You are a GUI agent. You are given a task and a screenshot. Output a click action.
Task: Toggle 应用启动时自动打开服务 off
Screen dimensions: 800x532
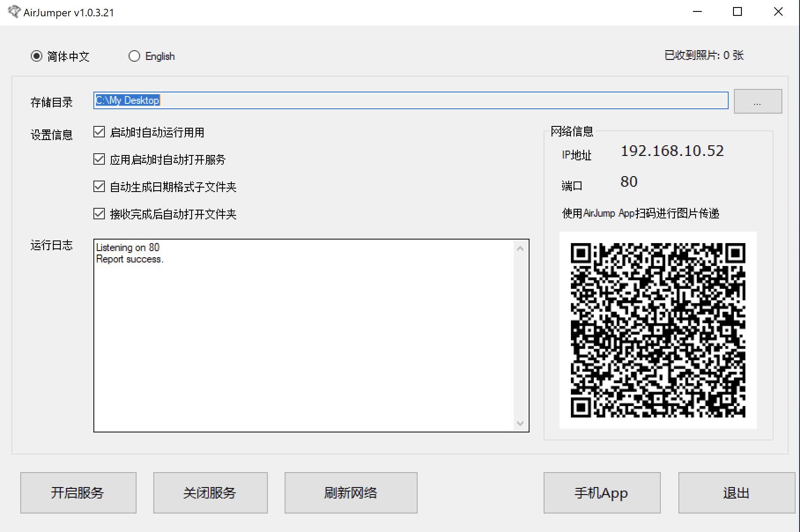pos(98,159)
